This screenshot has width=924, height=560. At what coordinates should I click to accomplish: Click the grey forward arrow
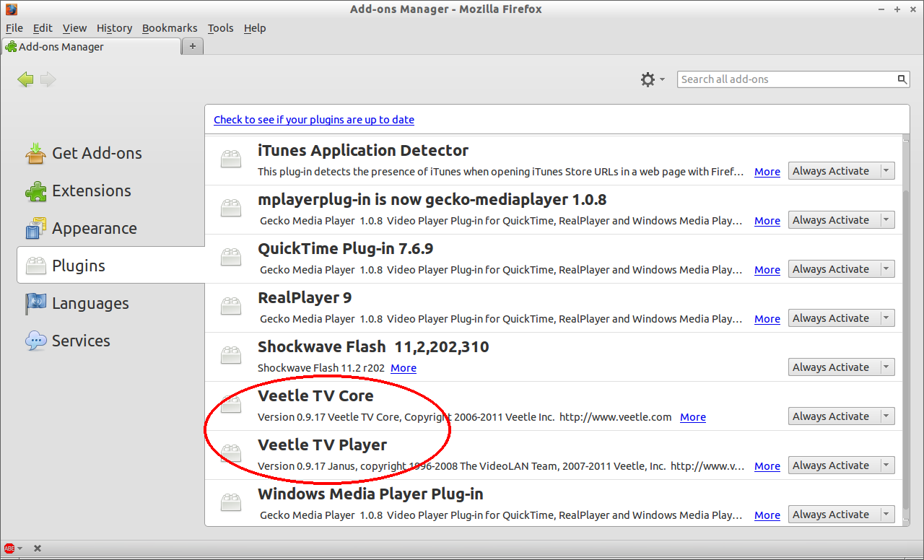pyautogui.click(x=48, y=79)
